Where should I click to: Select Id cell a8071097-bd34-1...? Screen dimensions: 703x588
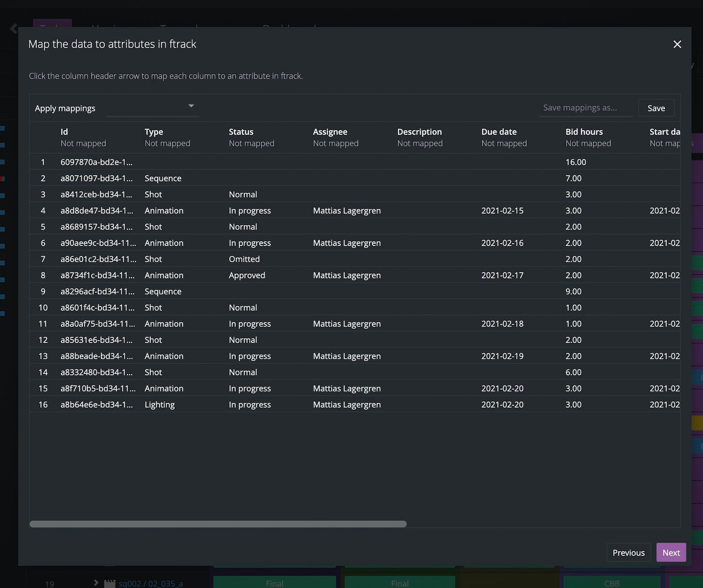coord(97,178)
